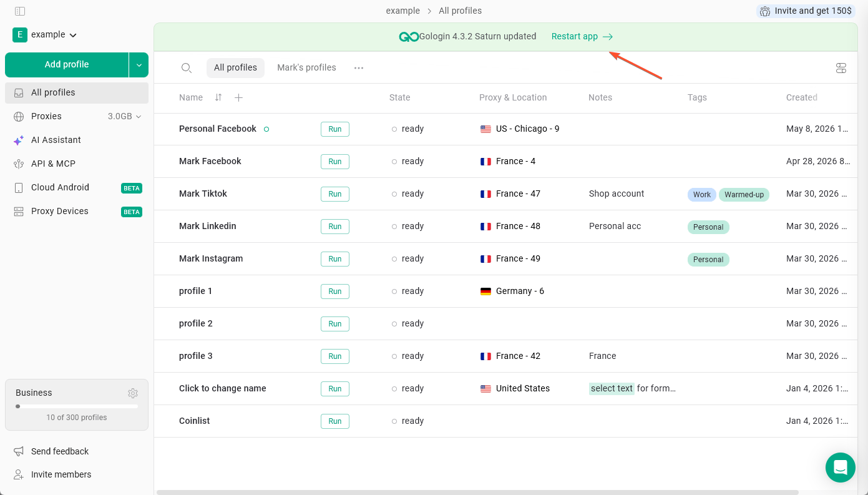Screen dimensions: 868x495
Task: Run the Personal Facebook profile
Action: (x=335, y=129)
